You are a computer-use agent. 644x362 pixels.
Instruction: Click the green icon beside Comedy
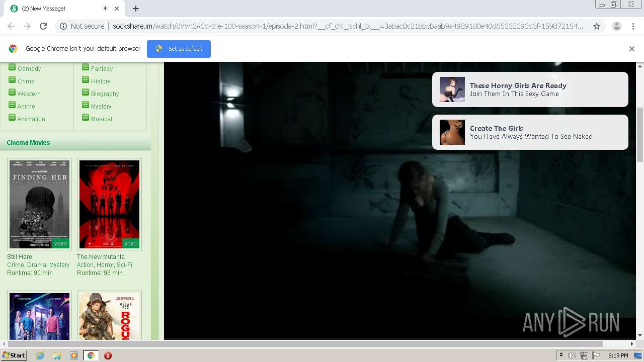(x=12, y=67)
